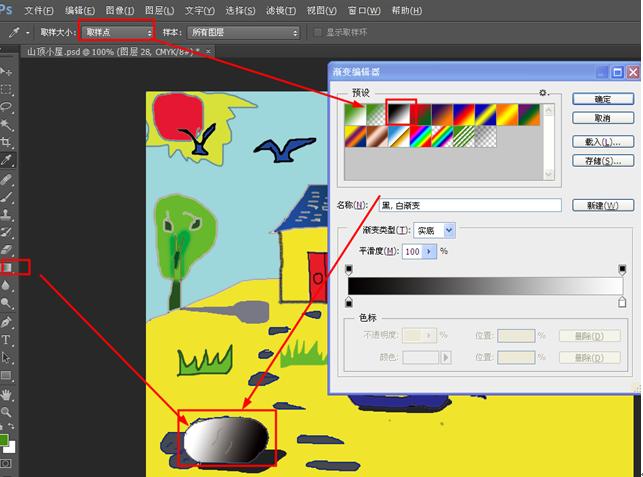The width and height of the screenshot is (643, 477).
Task: Open the 取样大小 sample size dropdown
Action: [117, 32]
